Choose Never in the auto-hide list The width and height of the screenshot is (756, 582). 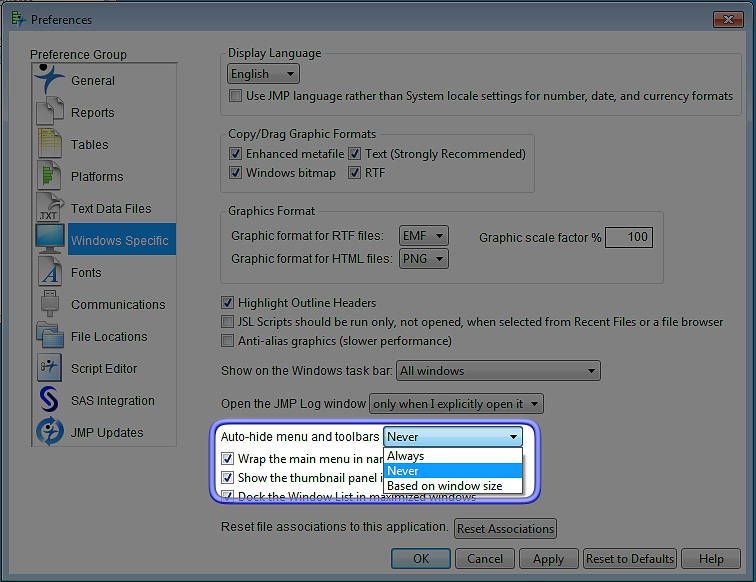pos(453,471)
